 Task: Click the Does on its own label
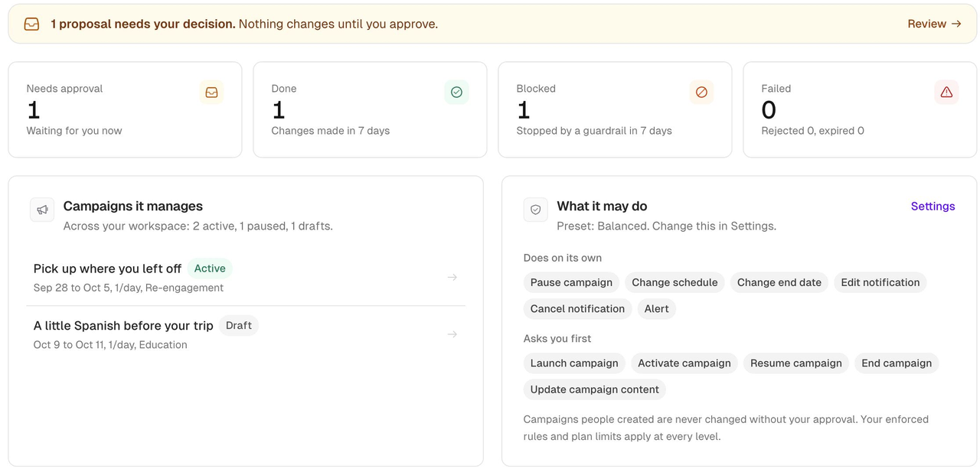click(563, 258)
